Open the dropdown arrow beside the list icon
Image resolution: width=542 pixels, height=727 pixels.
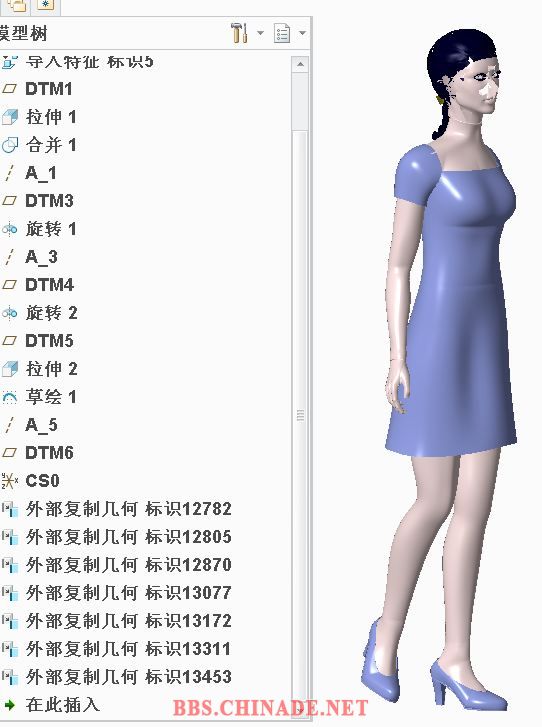[302, 33]
